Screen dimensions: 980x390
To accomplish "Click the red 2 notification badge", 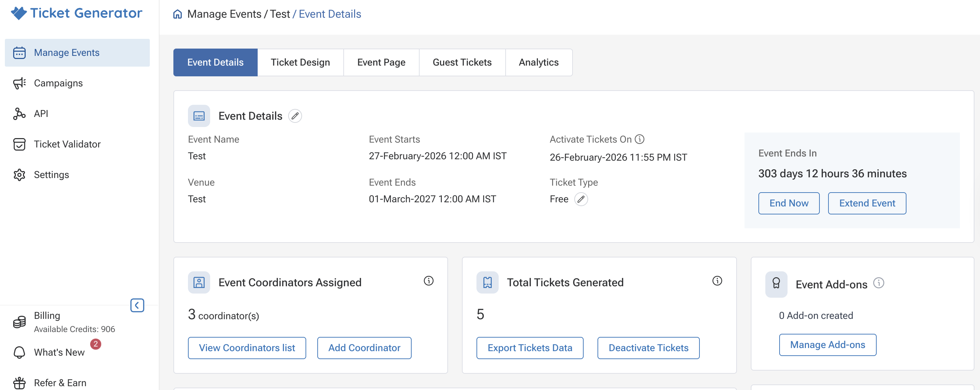I will 95,344.
